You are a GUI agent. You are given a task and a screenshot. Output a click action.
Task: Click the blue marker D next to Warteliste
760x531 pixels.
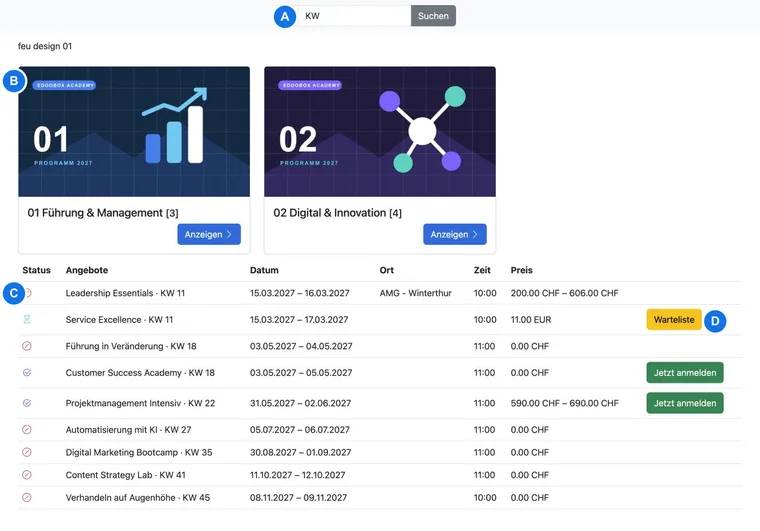pyautogui.click(x=715, y=321)
